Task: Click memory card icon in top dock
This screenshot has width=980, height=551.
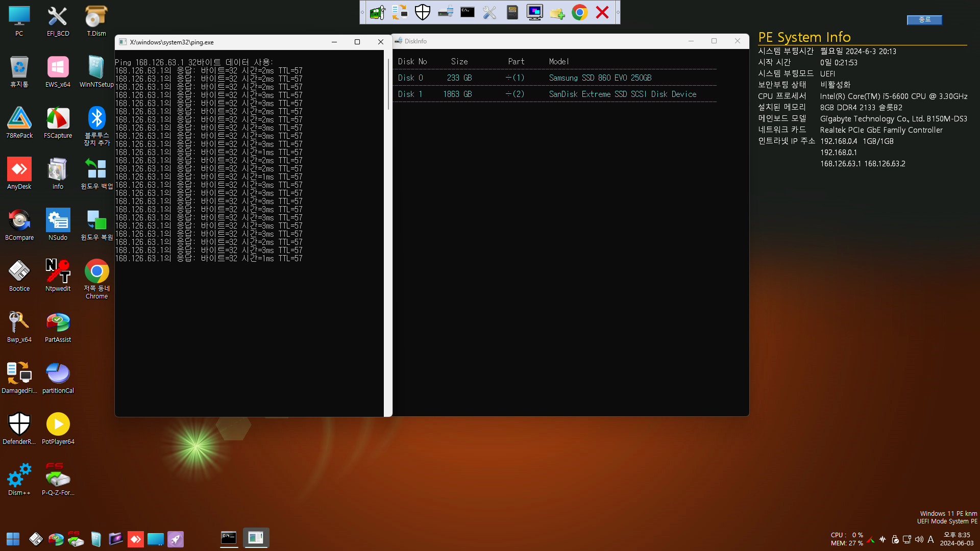Action: [512, 12]
